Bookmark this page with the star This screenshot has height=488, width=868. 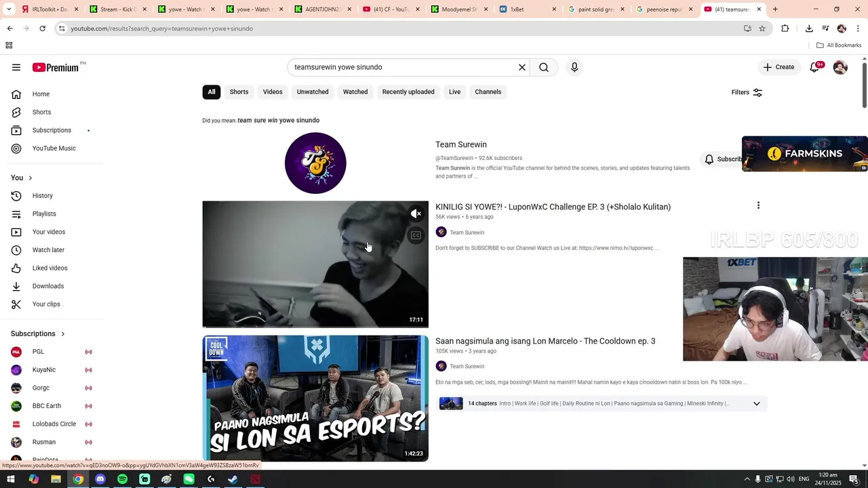point(762,28)
